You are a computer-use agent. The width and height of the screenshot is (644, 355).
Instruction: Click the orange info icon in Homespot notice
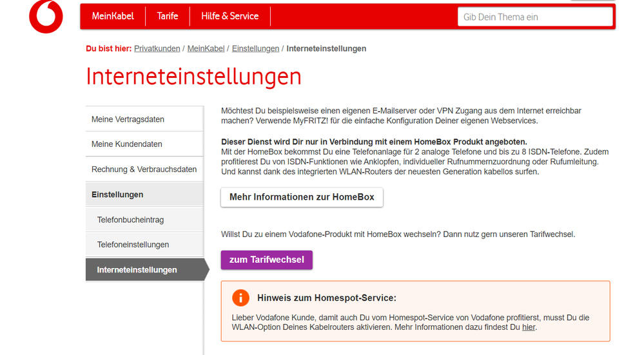click(x=240, y=298)
